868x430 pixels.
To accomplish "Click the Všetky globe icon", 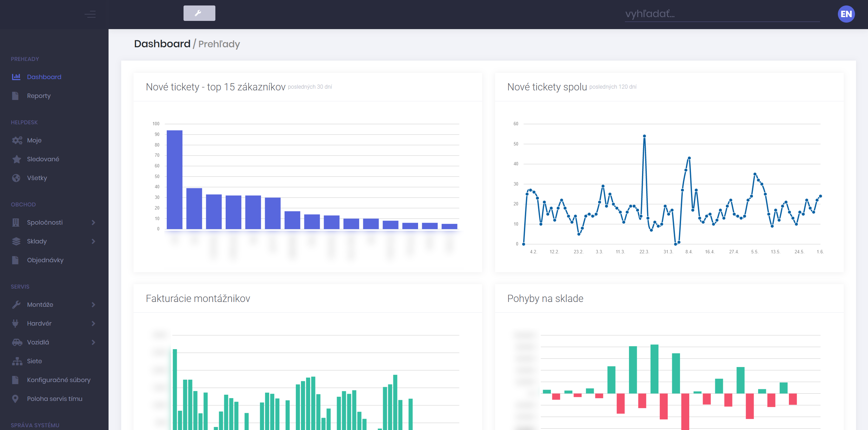I will [16, 178].
